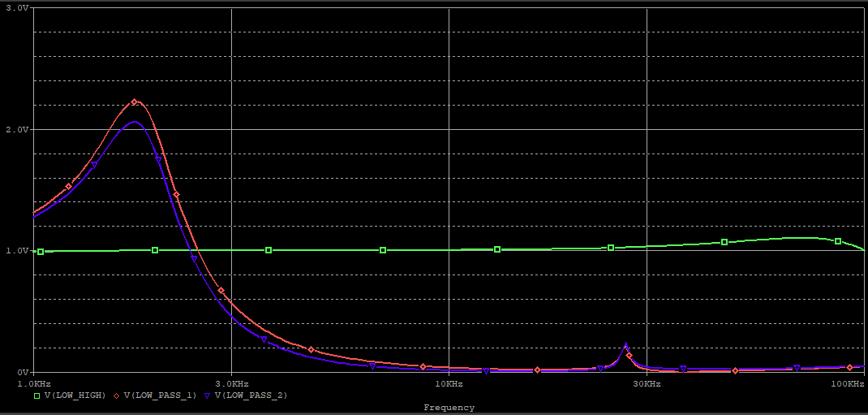
Task: Click the 100KHz x-axis label
Action: 847,383
